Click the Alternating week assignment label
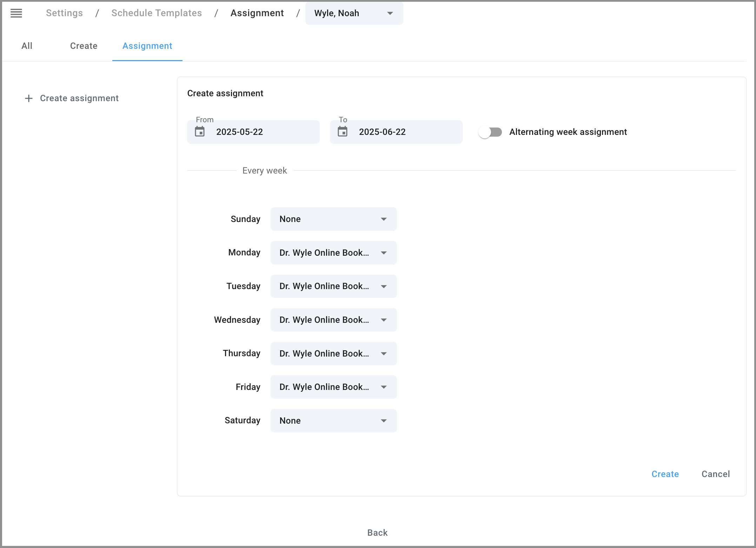Viewport: 756px width, 548px height. click(x=568, y=132)
